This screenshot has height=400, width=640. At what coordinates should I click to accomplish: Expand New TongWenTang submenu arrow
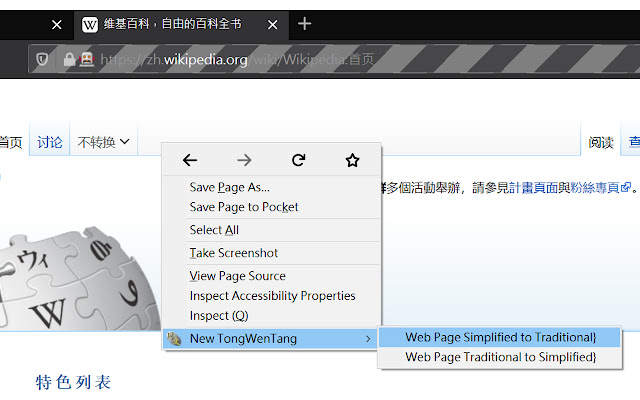click(368, 339)
